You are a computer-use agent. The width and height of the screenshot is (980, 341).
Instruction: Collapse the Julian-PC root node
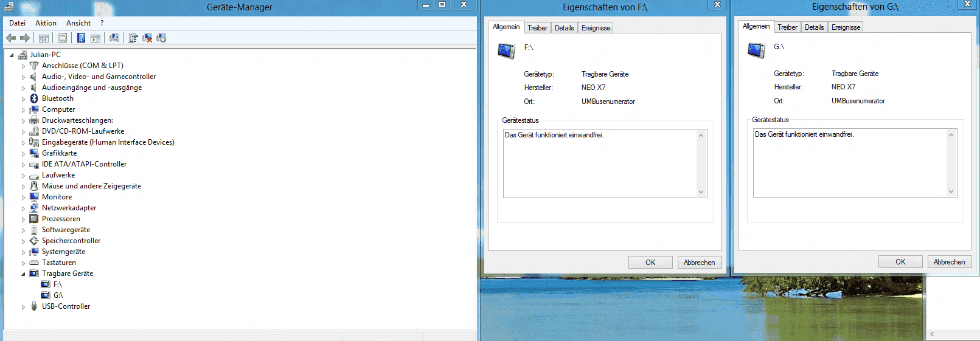point(12,55)
